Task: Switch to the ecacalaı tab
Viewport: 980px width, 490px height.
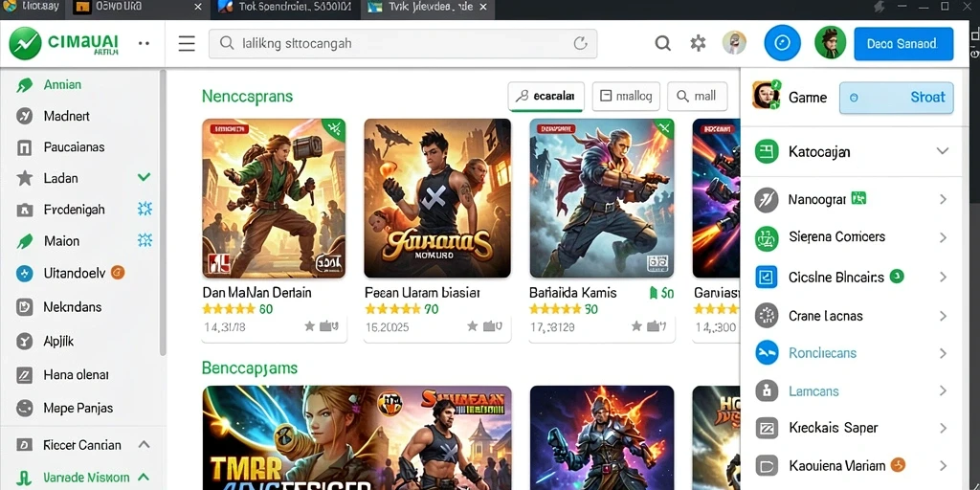Action: coord(546,97)
